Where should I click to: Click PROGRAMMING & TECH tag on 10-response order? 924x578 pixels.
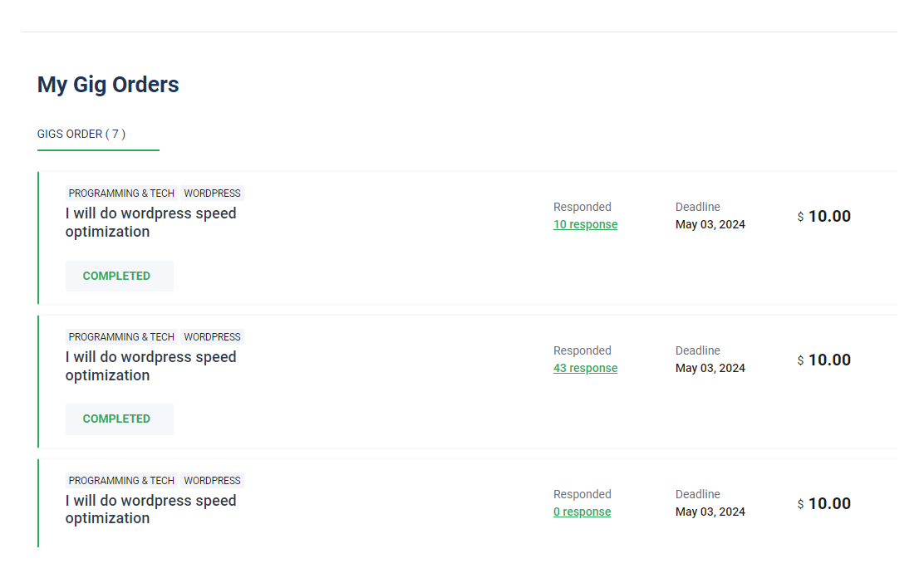tap(121, 193)
